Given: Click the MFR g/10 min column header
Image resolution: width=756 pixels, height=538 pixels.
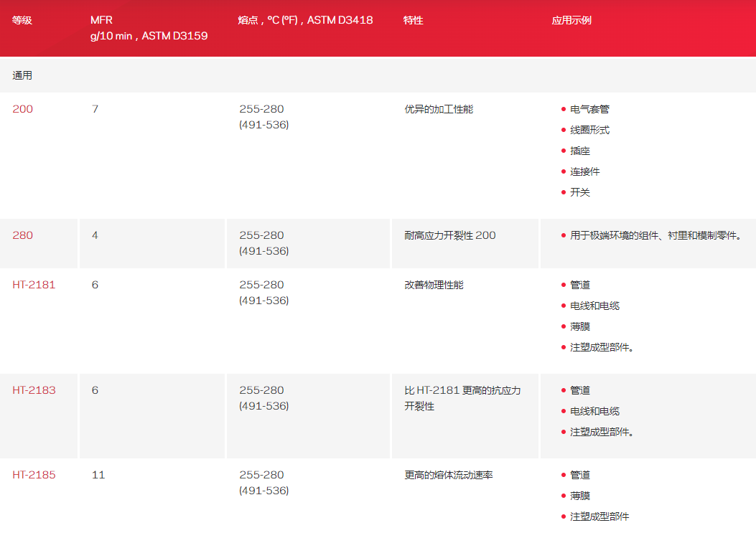Looking at the screenshot, I should [149, 28].
